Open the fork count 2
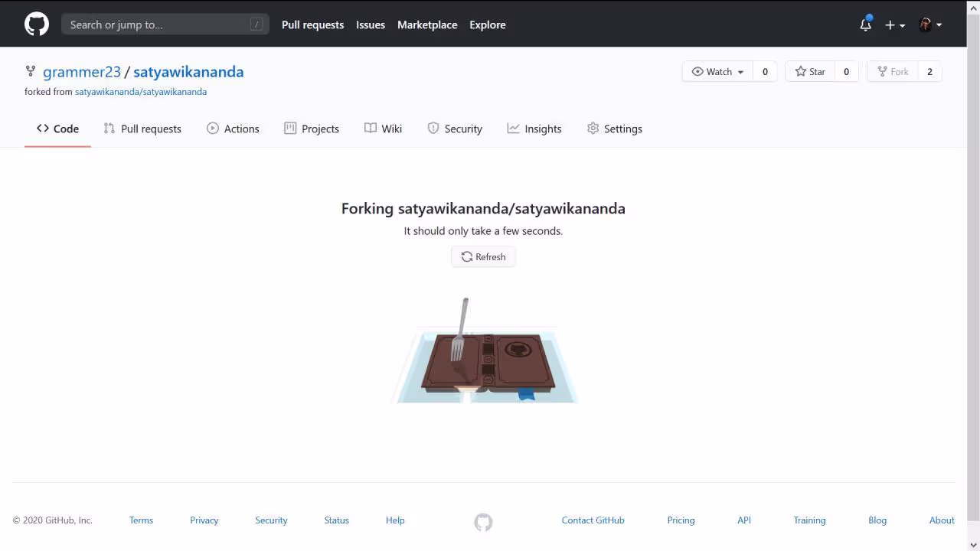The image size is (980, 551). click(929, 71)
